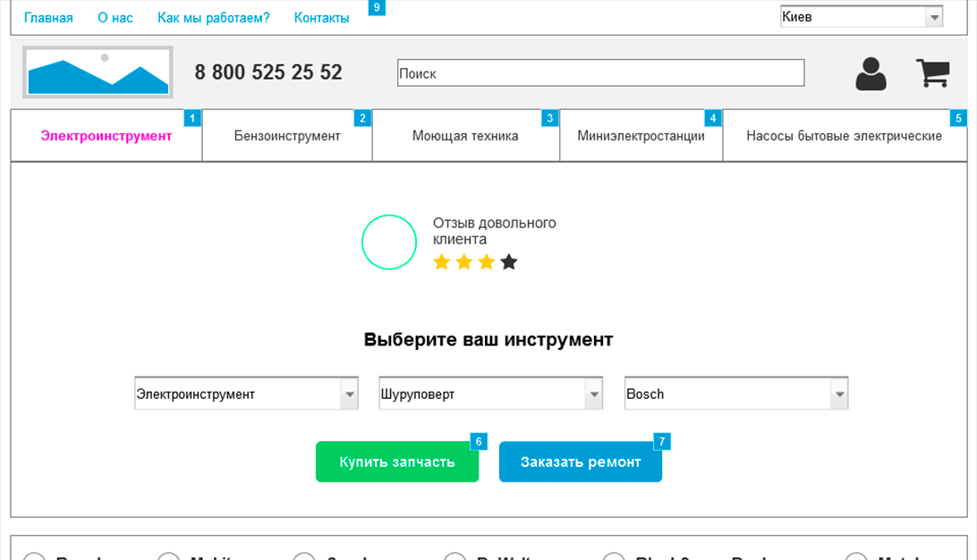
Task: Open the Киев city dropdown
Action: [x=862, y=17]
